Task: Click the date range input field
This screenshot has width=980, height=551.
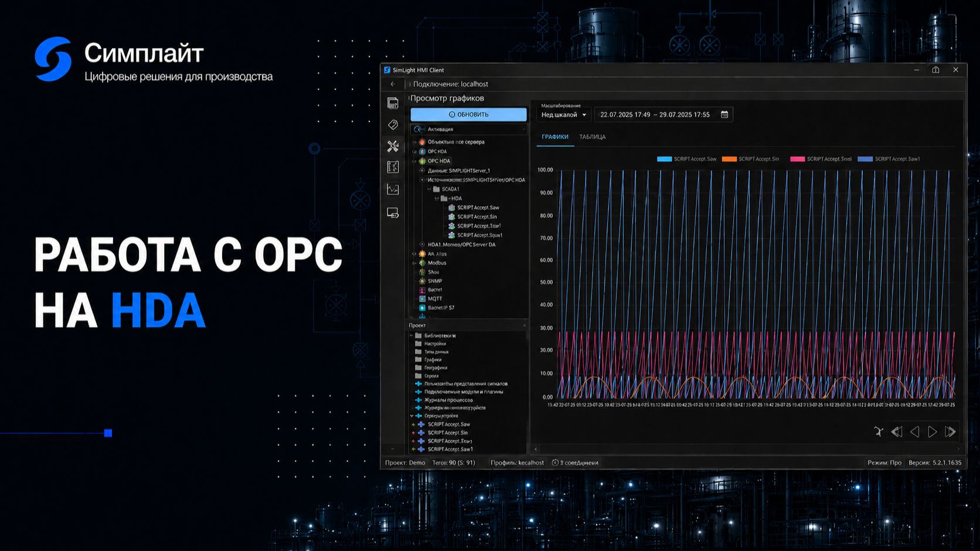Action: (x=663, y=114)
